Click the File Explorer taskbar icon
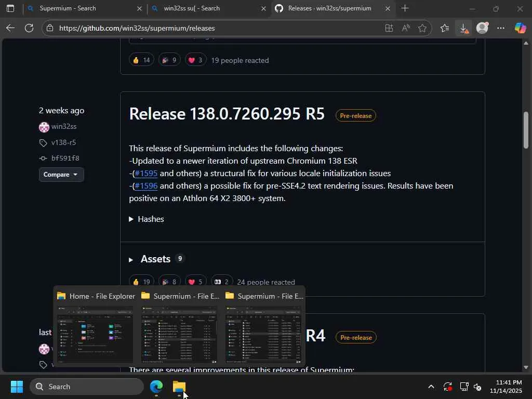Viewport: 532px width, 399px height. coord(179,387)
